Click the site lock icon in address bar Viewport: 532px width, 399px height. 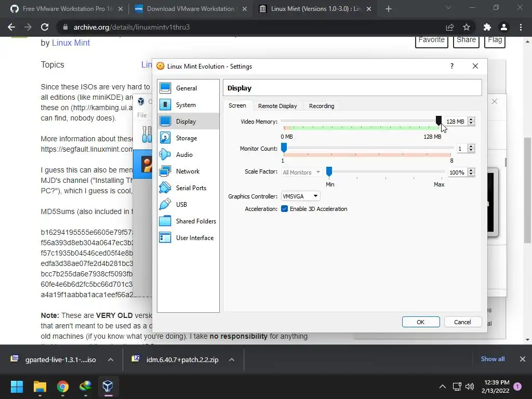[65, 27]
